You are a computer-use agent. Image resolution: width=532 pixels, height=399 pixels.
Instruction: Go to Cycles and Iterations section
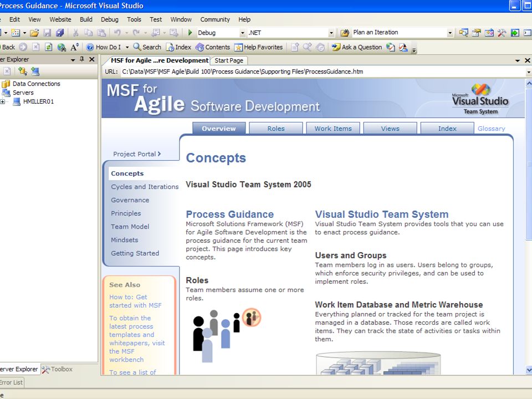145,187
